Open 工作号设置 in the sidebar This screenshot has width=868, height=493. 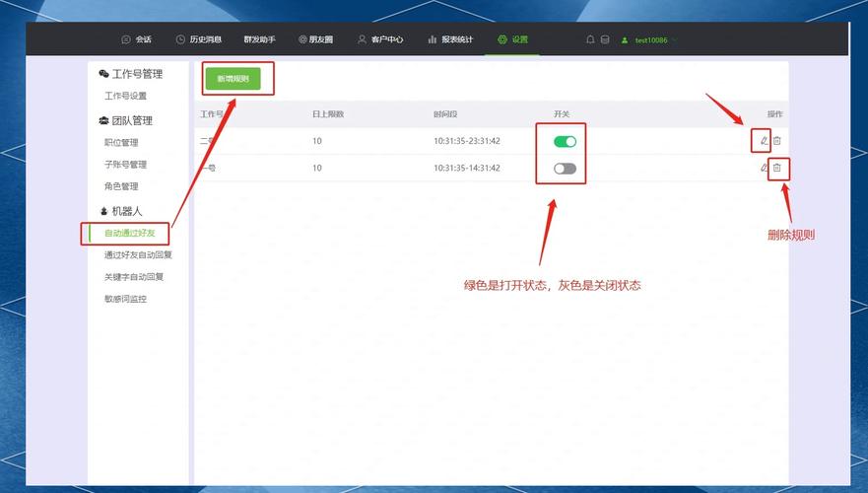(126, 96)
